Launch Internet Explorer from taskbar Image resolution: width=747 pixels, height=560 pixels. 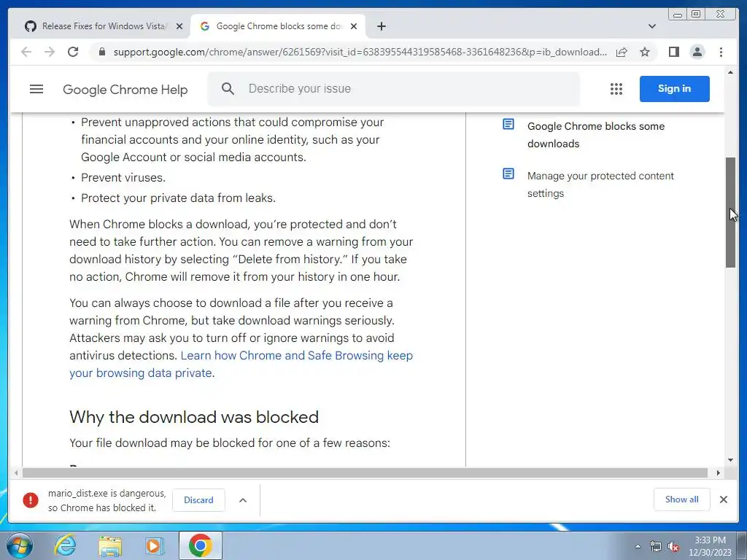pos(66,545)
